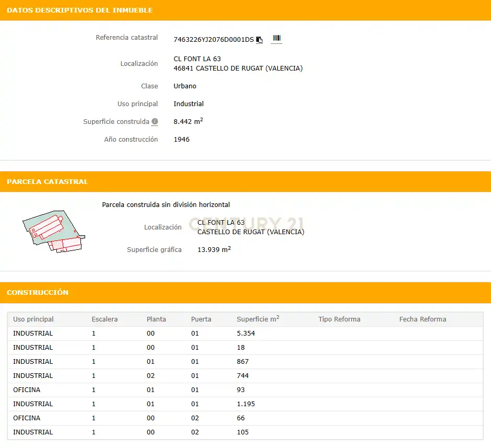Click parcel address CASTELLO DE RUGAT (VALENCIA)
The width and height of the screenshot is (491, 448).
pyautogui.click(x=251, y=232)
